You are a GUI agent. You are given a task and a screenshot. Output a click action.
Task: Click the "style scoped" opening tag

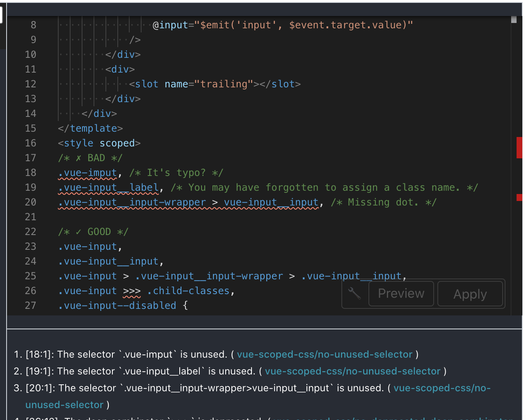(99, 143)
